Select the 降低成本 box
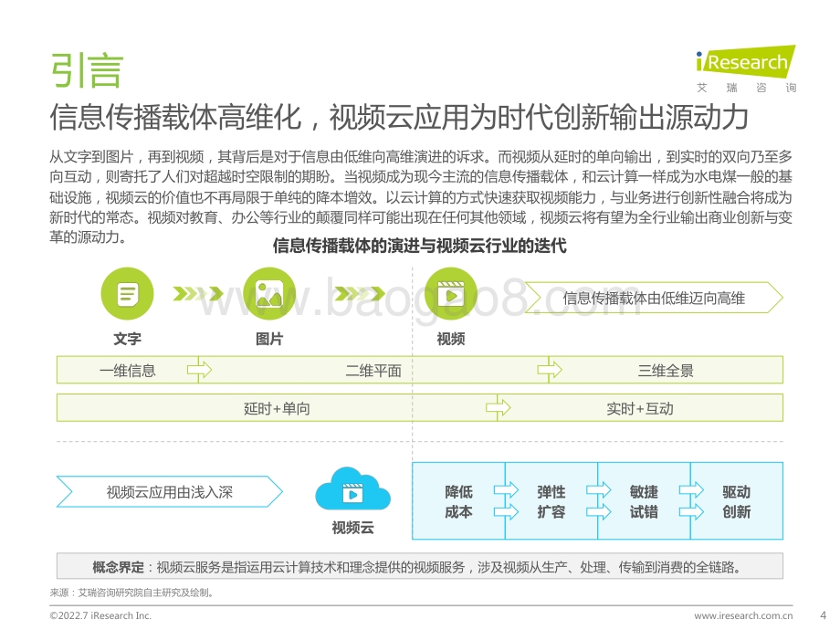 point(458,501)
